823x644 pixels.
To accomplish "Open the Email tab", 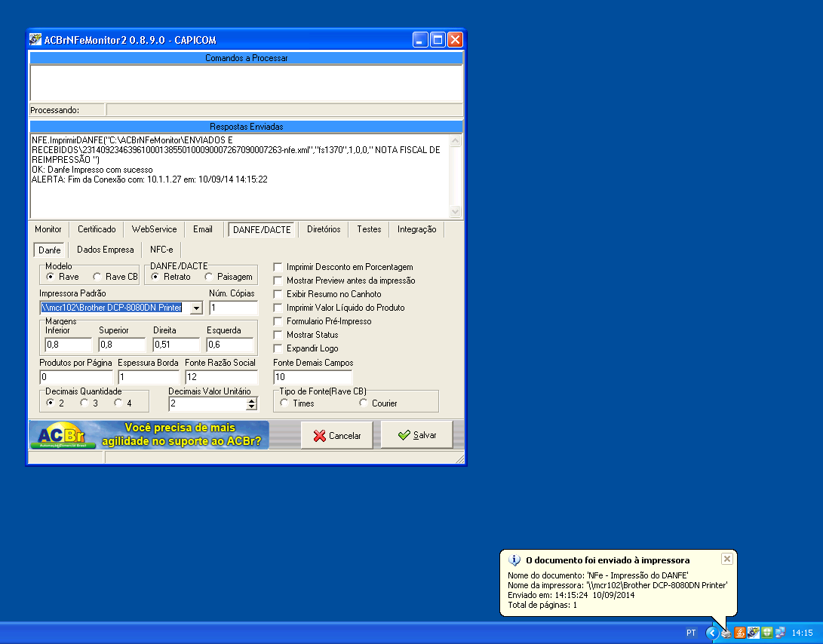I will (x=203, y=229).
